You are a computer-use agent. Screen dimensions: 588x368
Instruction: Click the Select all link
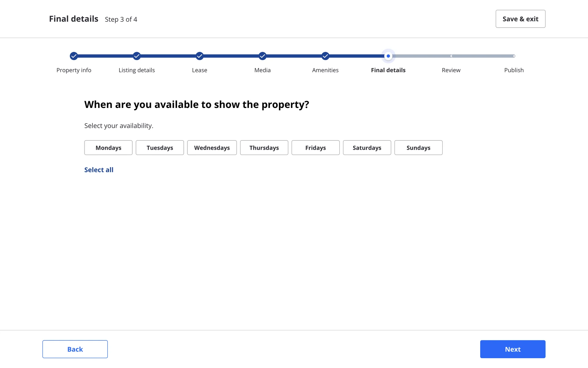(x=99, y=170)
